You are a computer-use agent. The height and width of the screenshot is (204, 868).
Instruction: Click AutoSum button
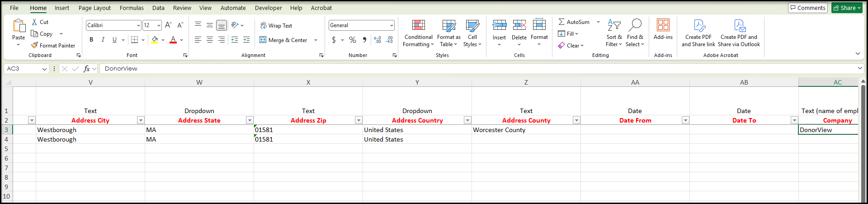[x=574, y=22]
